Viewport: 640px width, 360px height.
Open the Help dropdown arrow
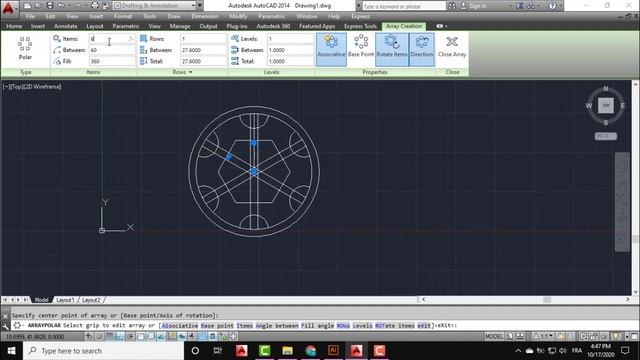pyautogui.click(x=560, y=6)
